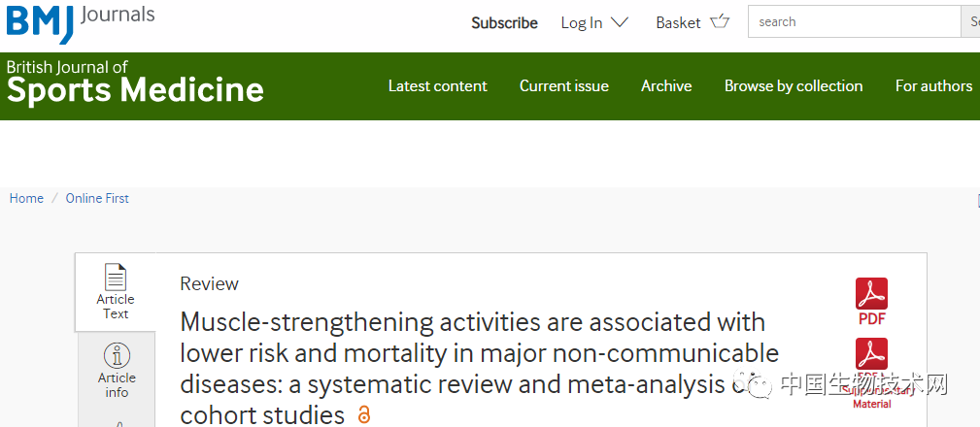Viewport: 980px width, 427px height.
Task: Open Browse by collection menu
Action: click(x=794, y=86)
